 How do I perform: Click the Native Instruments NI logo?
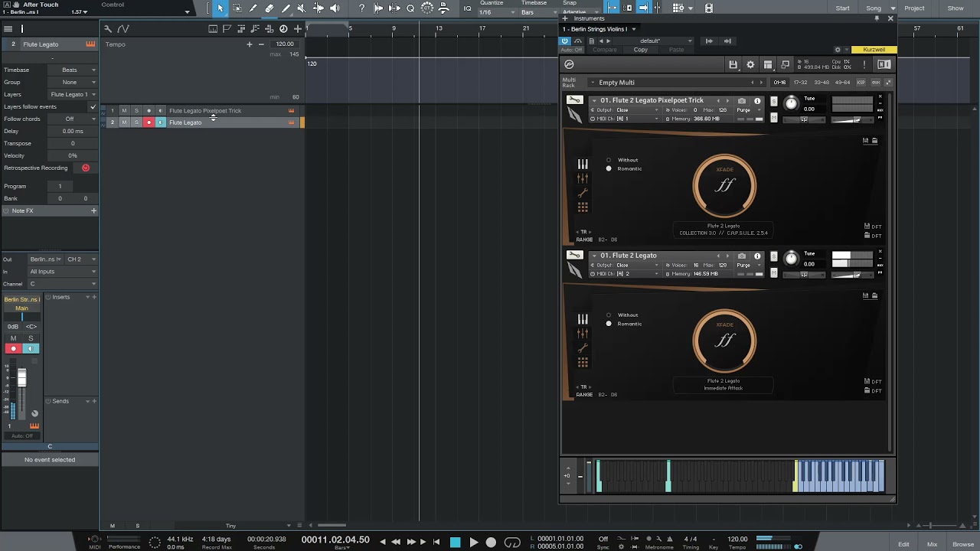884,65
